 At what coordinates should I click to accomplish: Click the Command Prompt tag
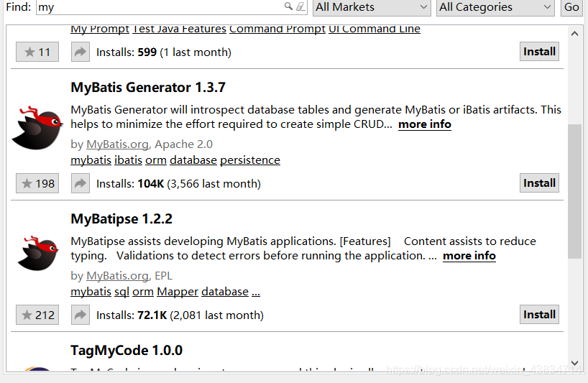click(277, 29)
